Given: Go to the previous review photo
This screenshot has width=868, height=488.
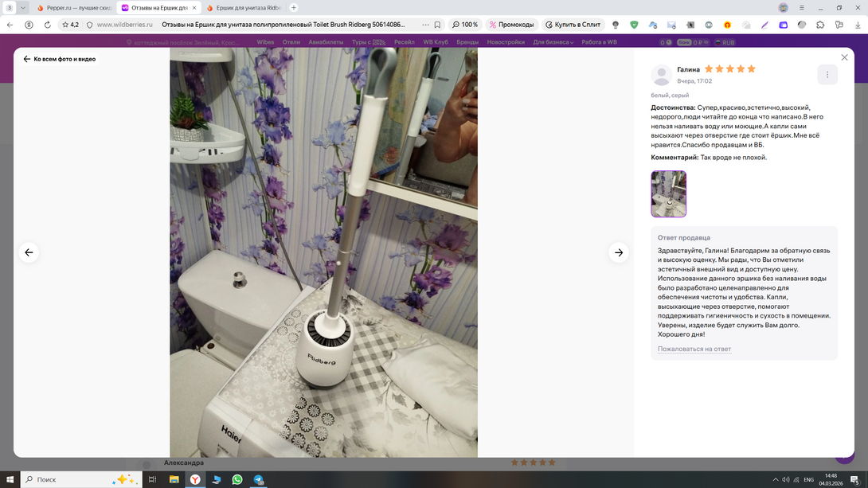Looking at the screenshot, I should (x=29, y=252).
